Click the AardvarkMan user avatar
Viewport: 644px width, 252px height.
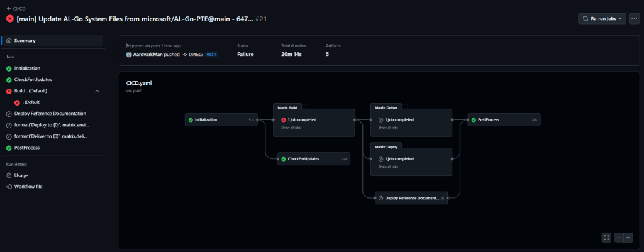click(129, 55)
